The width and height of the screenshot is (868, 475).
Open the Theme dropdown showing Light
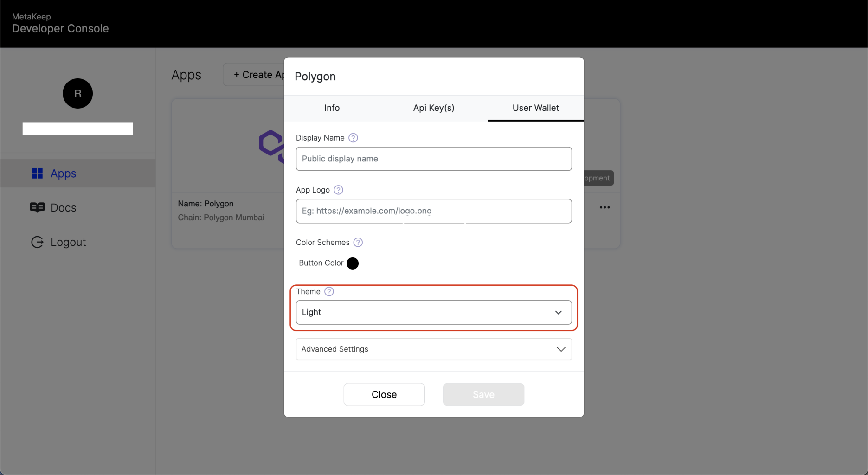point(434,312)
